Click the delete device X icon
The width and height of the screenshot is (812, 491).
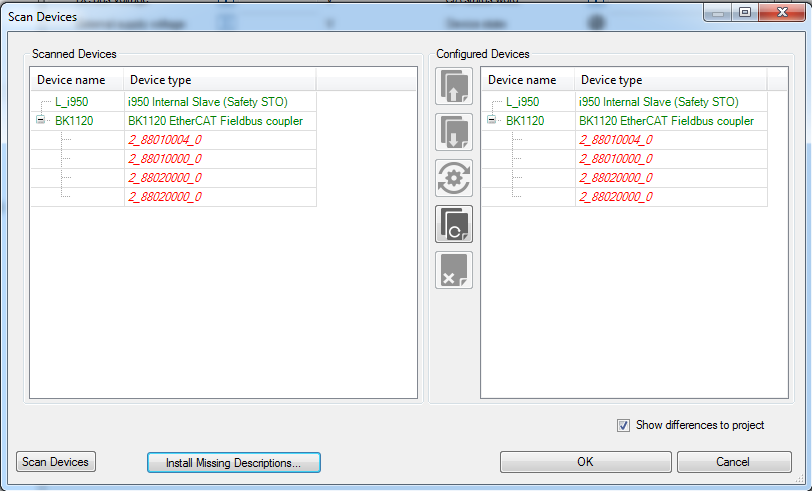point(454,270)
